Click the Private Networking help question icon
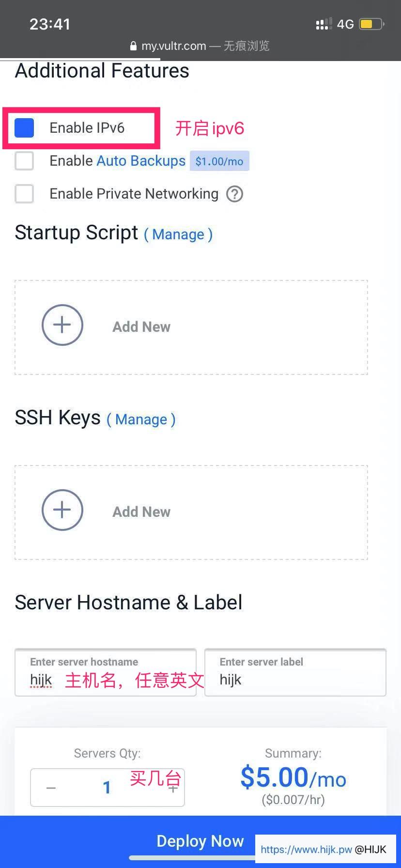The height and width of the screenshot is (868, 401). [x=235, y=194]
